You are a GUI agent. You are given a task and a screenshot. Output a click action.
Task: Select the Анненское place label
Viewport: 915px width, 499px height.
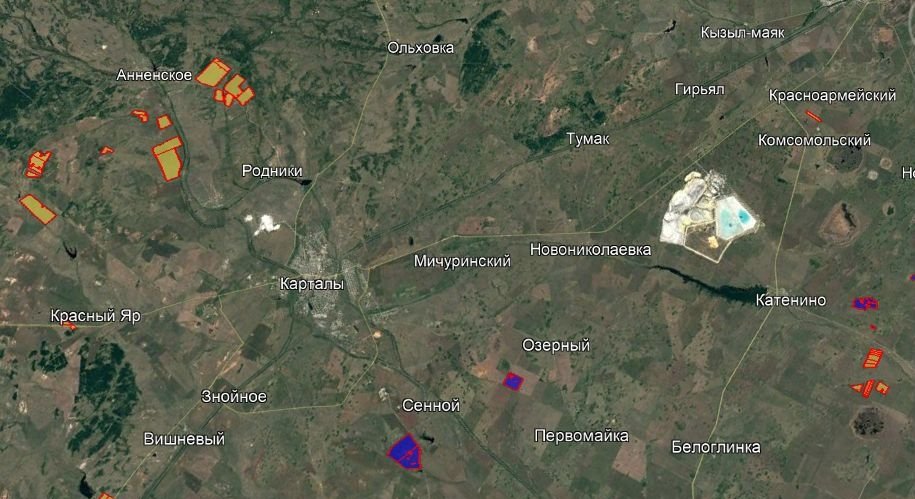pos(154,75)
